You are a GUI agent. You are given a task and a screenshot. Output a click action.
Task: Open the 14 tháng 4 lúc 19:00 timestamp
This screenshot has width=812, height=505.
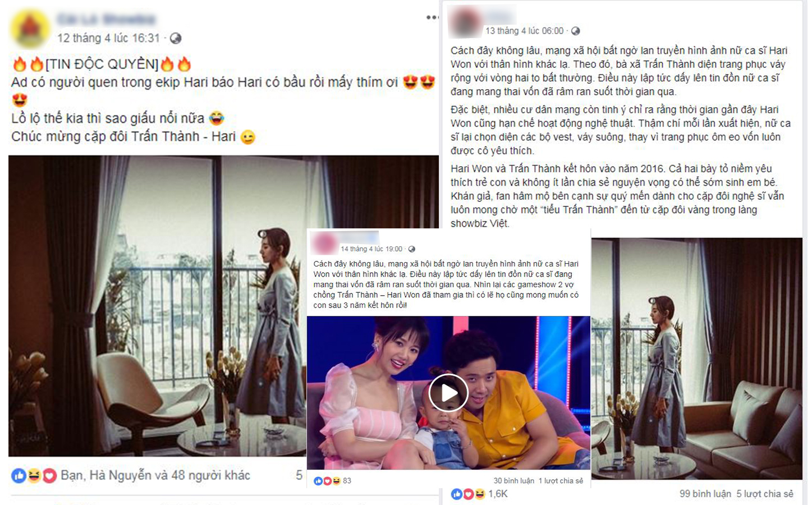point(371,249)
